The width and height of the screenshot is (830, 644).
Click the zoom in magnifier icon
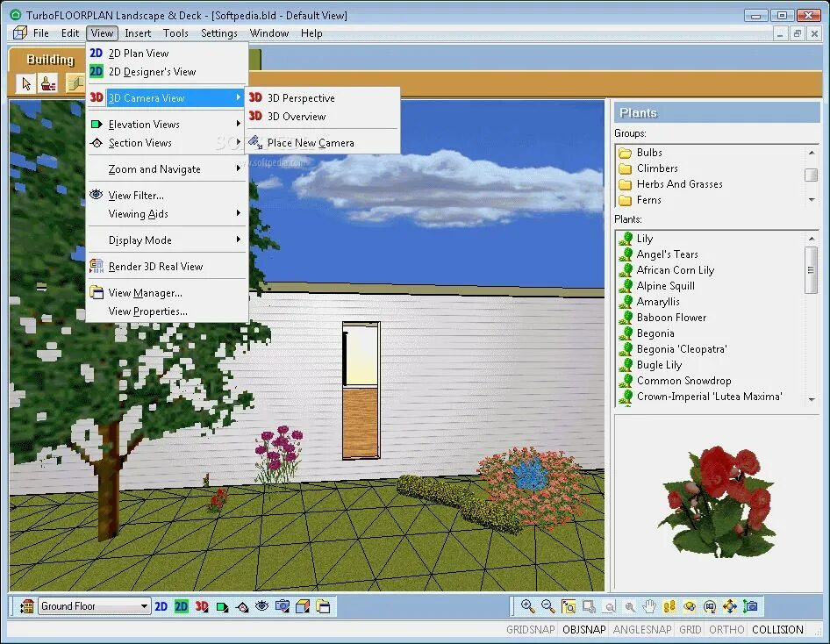click(x=527, y=606)
